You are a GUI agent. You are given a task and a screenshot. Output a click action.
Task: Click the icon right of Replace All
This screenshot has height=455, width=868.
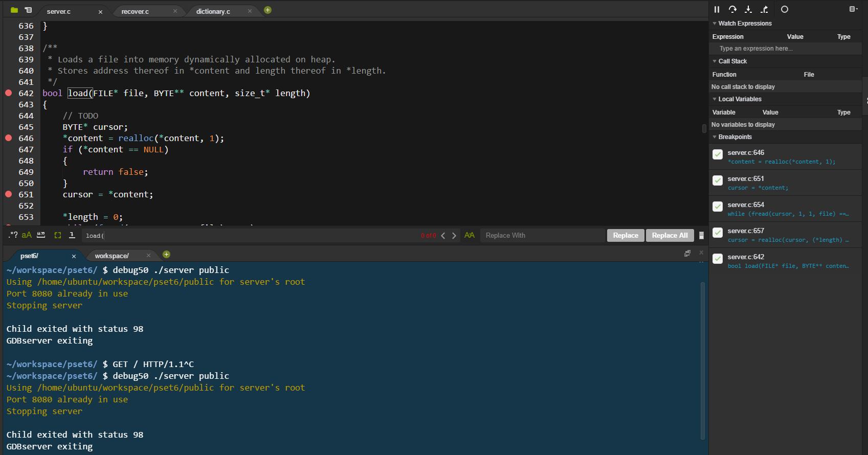[x=701, y=236]
